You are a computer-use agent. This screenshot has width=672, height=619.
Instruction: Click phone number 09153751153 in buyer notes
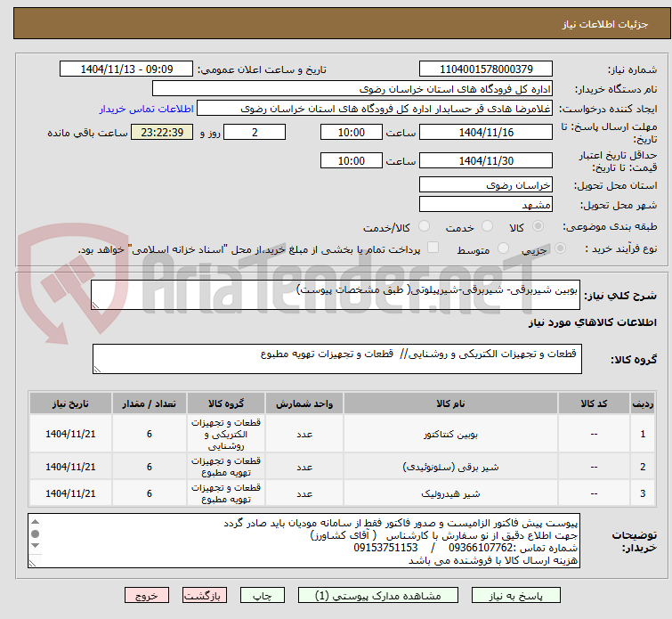(x=385, y=548)
